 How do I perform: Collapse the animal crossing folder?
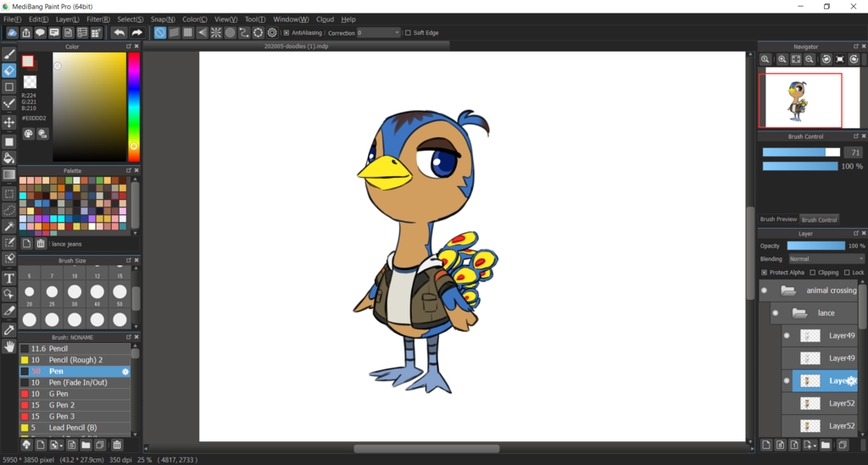tap(787, 291)
